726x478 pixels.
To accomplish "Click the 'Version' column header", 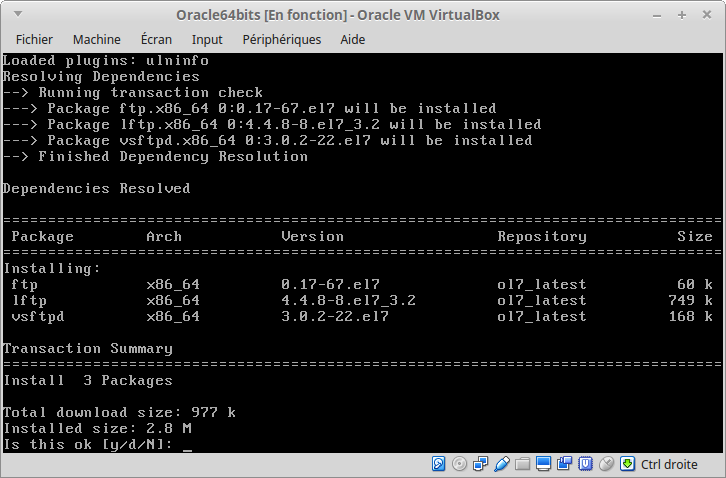I will click(313, 236).
